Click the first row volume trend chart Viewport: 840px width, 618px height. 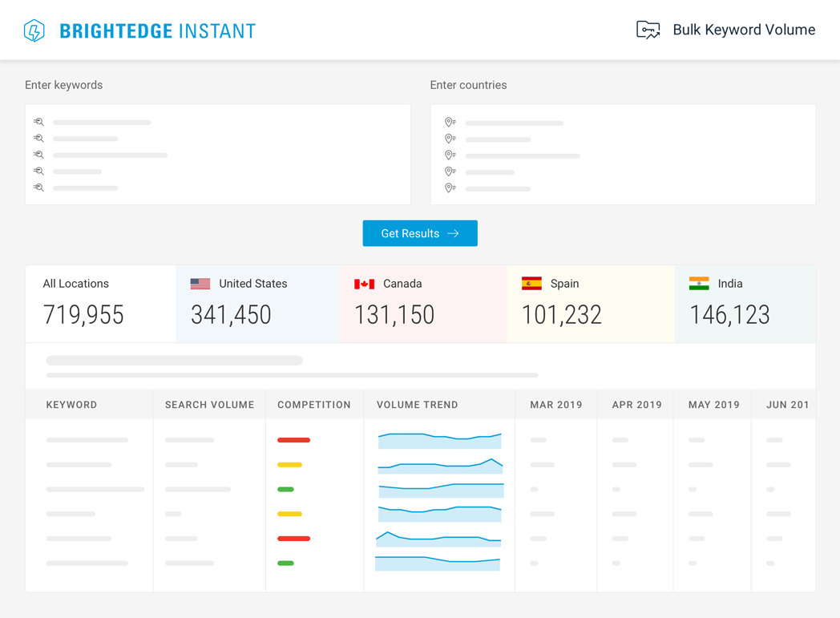[439, 440]
